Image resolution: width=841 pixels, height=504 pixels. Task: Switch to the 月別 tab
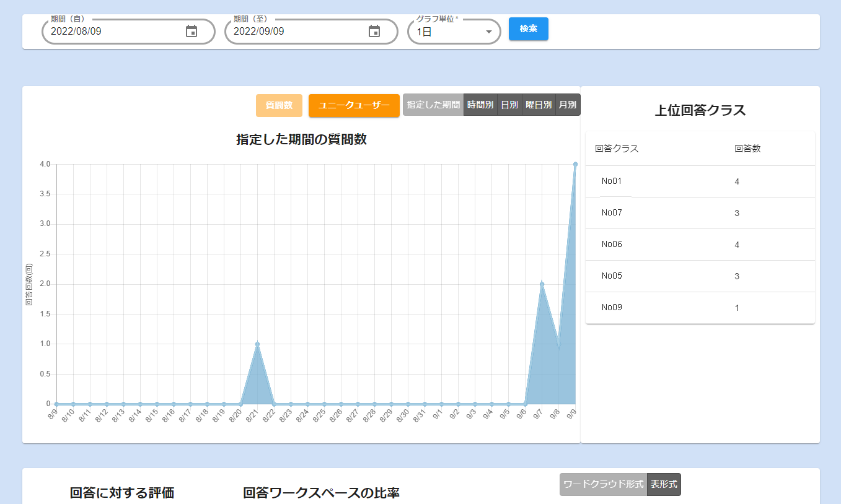567,105
